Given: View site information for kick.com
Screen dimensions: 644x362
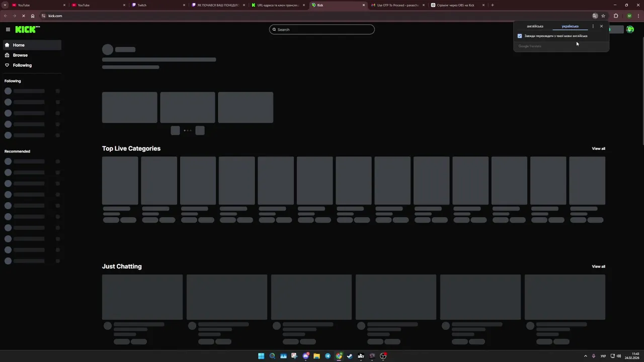Looking at the screenshot, I should (x=43, y=16).
